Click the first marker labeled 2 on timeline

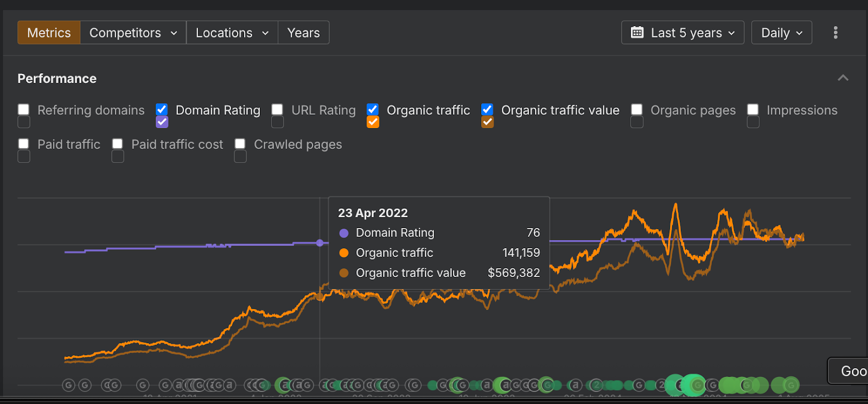point(596,386)
